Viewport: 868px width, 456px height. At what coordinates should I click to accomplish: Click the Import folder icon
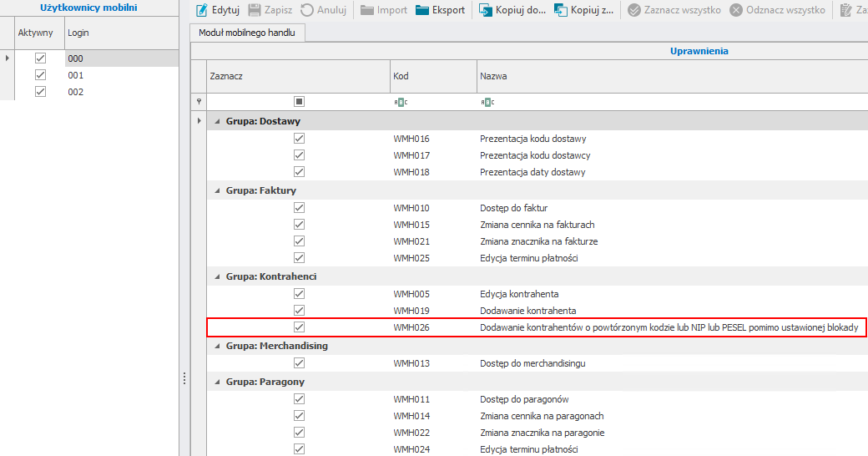pyautogui.click(x=367, y=11)
